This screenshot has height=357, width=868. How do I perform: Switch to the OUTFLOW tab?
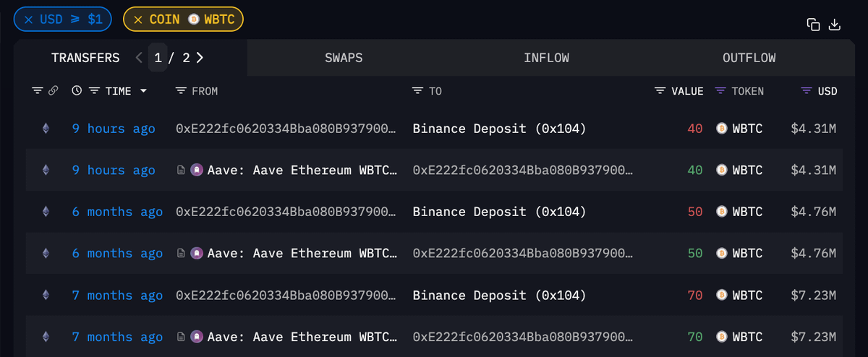(x=749, y=58)
